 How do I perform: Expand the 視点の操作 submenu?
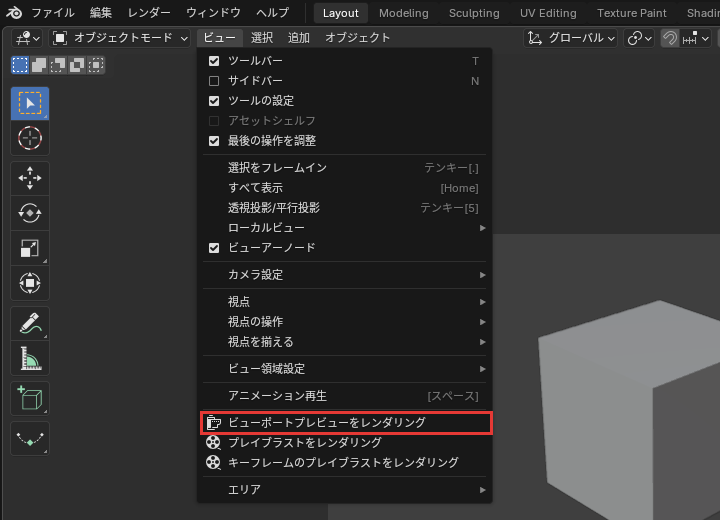[x=344, y=322]
